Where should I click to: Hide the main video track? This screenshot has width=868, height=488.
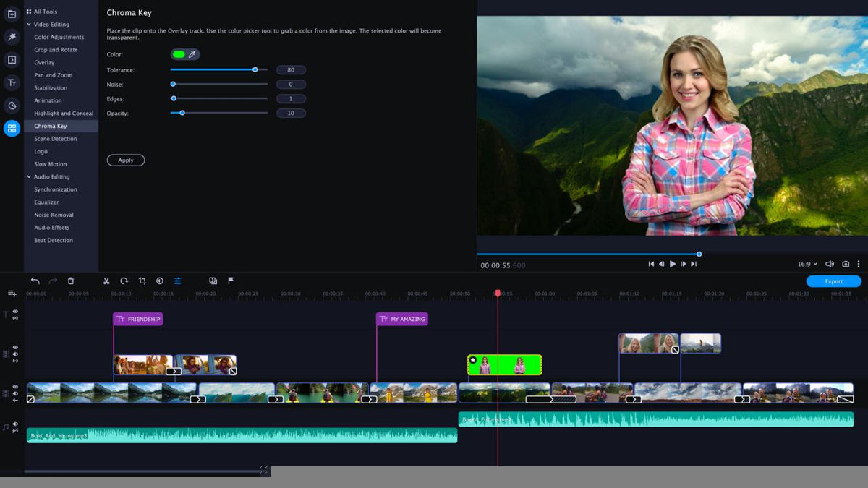coord(15,387)
